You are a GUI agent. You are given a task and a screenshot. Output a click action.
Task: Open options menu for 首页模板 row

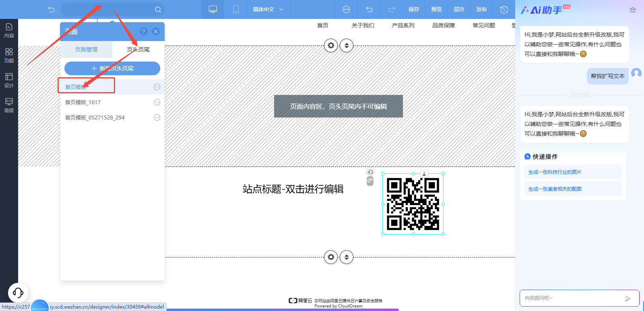click(x=157, y=87)
